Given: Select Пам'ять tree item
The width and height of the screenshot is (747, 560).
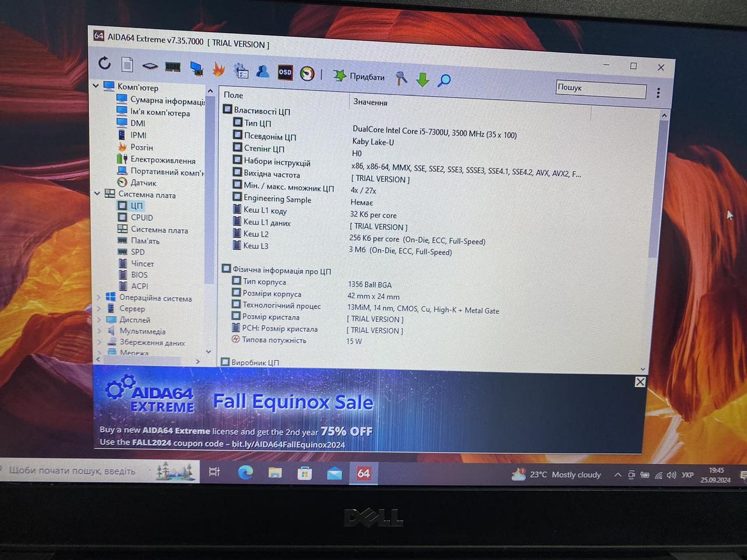Looking at the screenshot, I should coord(139,240).
